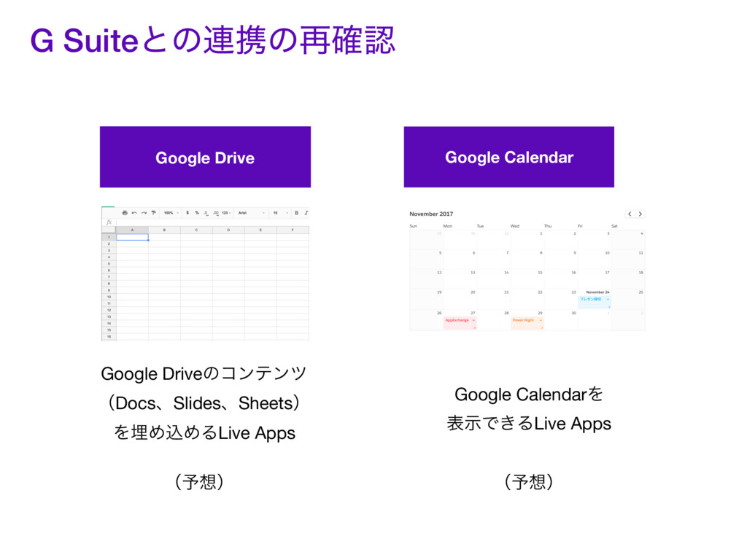Select column D header
Screen dimensions: 747x560
pyautogui.click(x=228, y=230)
